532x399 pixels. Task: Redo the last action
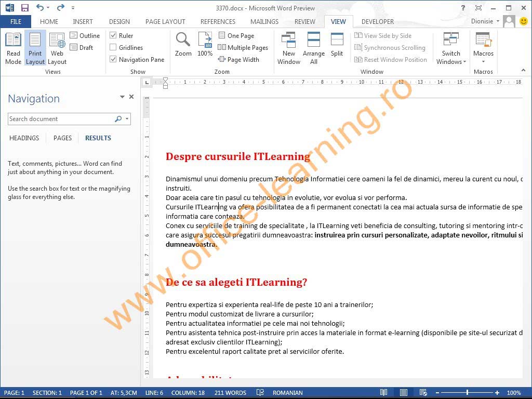click(x=61, y=7)
